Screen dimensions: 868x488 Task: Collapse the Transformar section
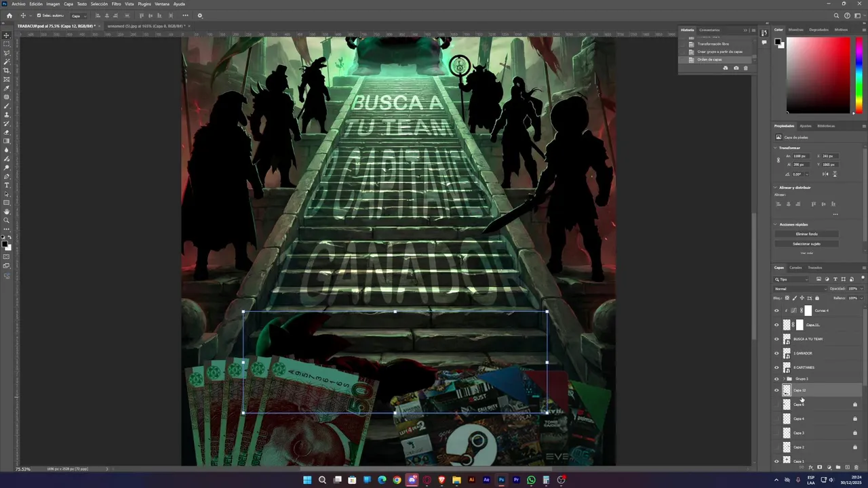pos(776,148)
